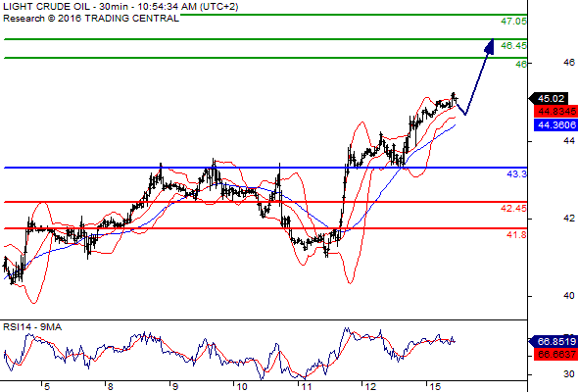Click the 46.45 resistance level label

point(513,46)
